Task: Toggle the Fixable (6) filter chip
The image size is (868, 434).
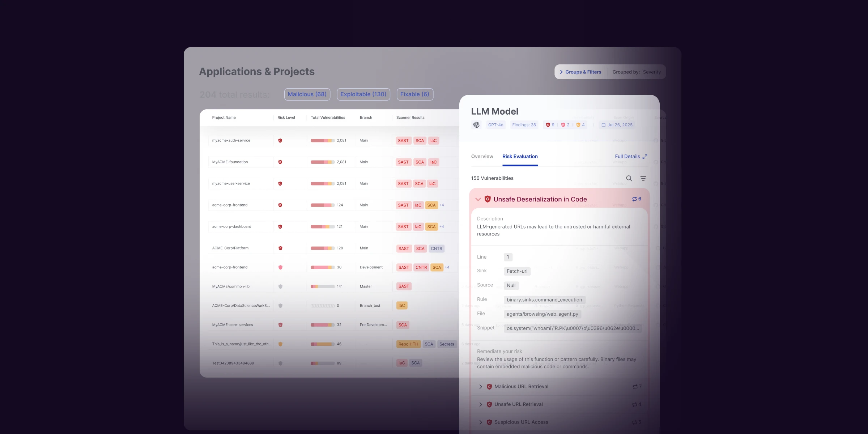Action: click(415, 94)
